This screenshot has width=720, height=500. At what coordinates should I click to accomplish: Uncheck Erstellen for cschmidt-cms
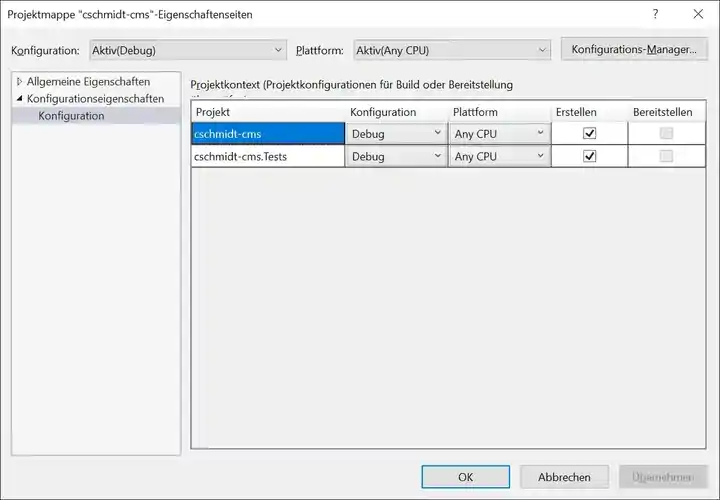coord(589,133)
